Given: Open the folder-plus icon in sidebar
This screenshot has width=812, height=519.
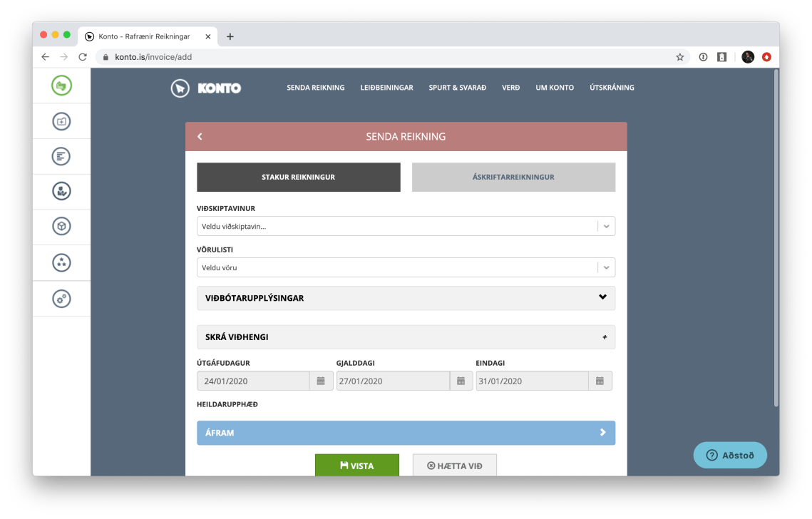Looking at the screenshot, I should tap(62, 121).
